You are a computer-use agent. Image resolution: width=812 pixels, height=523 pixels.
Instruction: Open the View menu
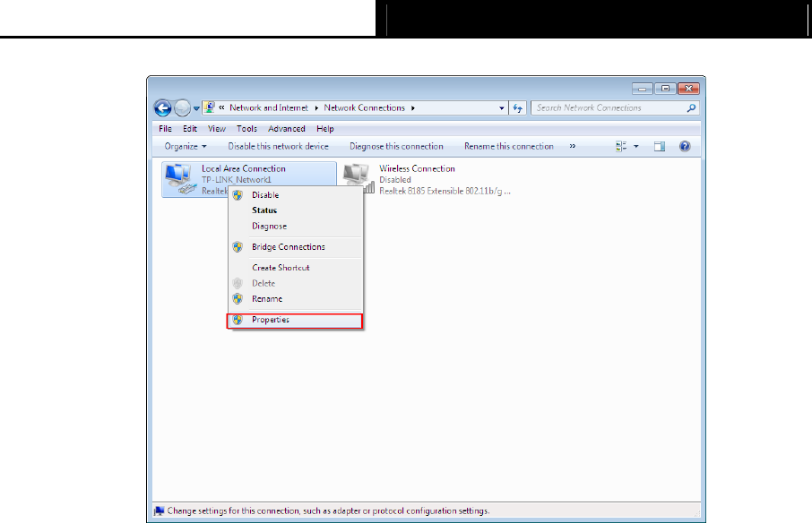[x=217, y=129]
